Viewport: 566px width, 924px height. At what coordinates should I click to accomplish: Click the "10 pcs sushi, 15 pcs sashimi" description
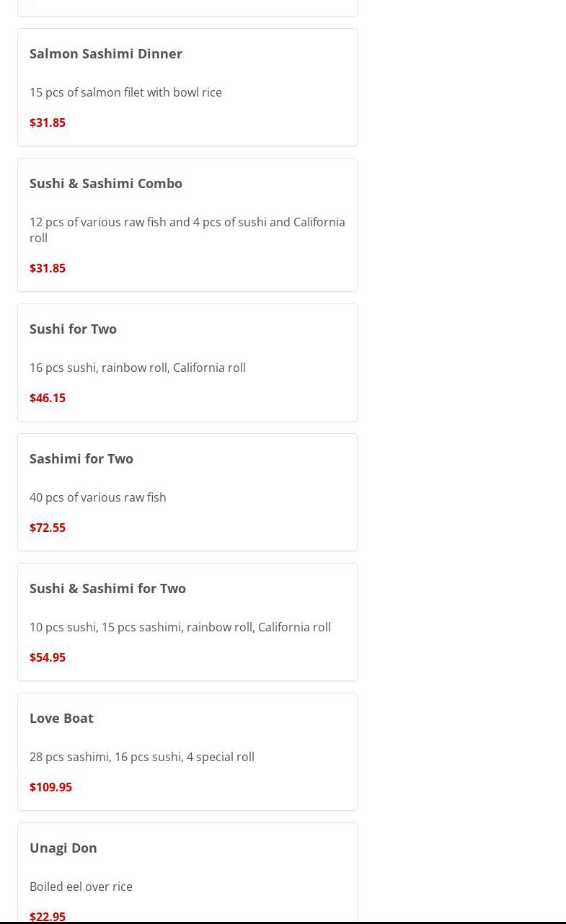point(180,627)
